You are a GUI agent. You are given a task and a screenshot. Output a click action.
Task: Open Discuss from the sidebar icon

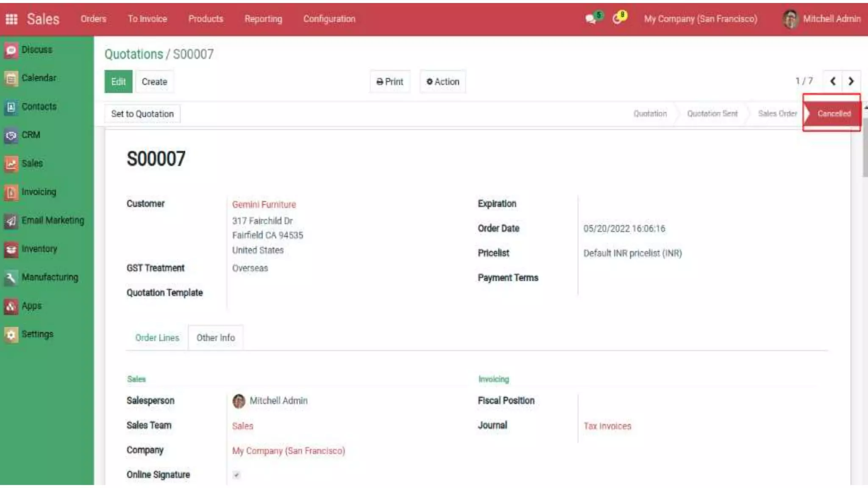(x=11, y=50)
